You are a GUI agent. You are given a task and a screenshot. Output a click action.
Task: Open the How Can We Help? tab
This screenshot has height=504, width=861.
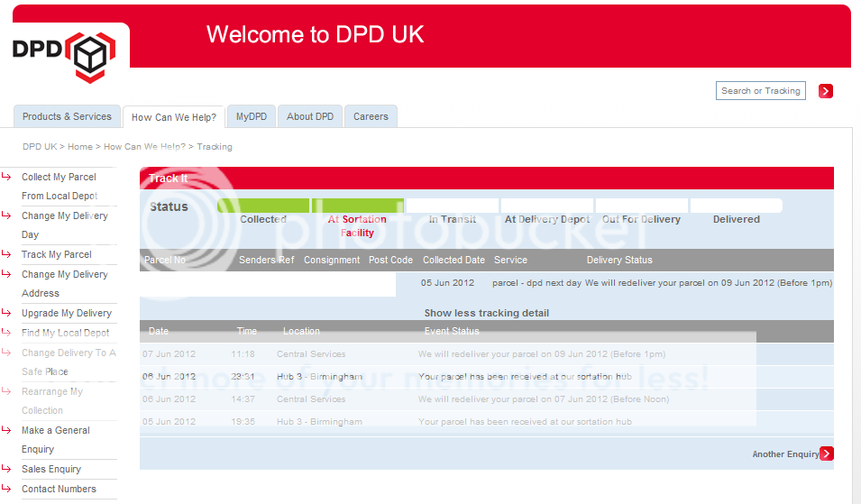click(173, 117)
